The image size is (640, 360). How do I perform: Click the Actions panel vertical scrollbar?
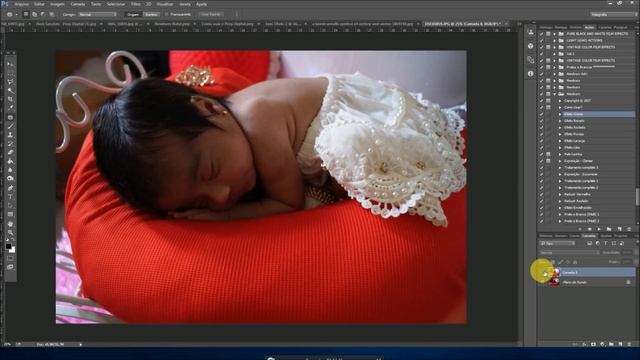click(637, 197)
